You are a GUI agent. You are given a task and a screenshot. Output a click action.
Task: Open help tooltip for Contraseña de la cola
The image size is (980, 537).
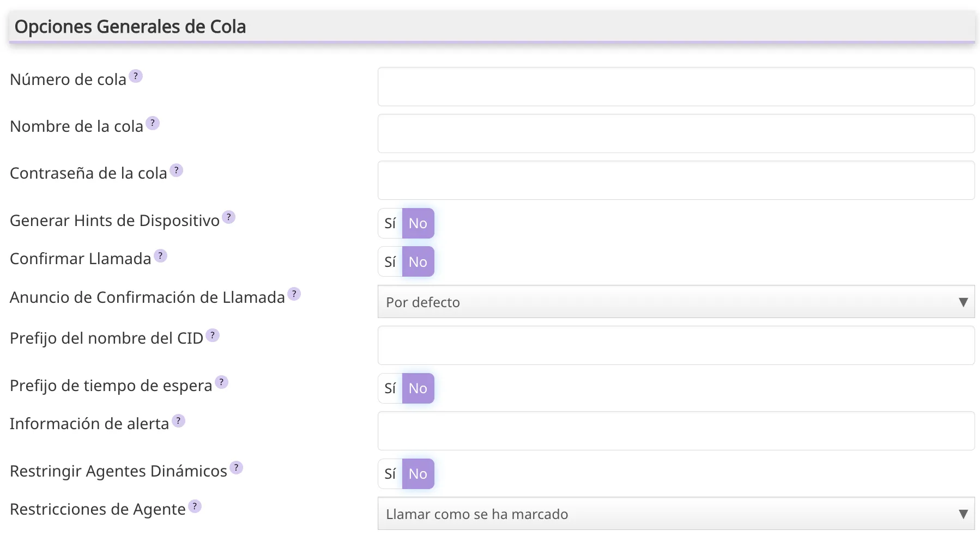point(176,170)
